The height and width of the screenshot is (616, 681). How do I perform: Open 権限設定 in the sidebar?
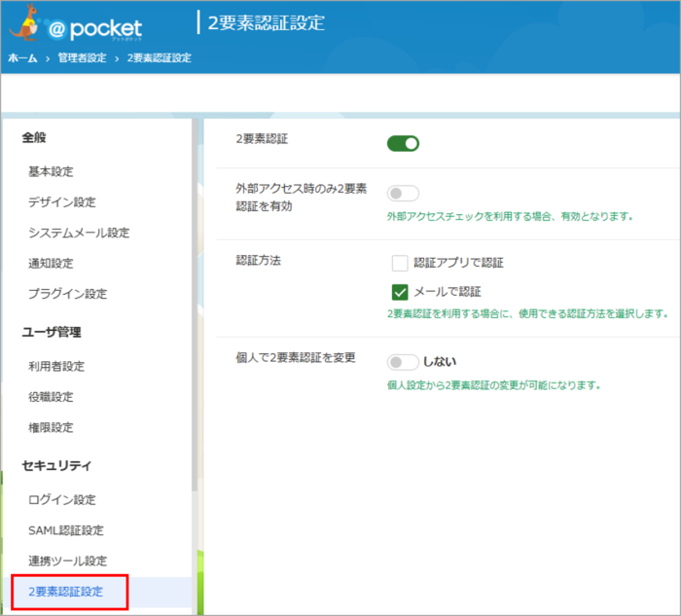(51, 427)
